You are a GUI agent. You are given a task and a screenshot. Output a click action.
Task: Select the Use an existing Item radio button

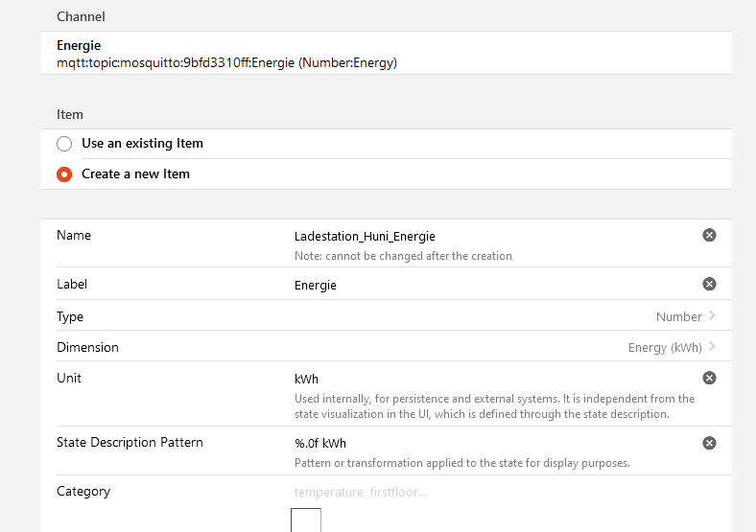pyautogui.click(x=64, y=144)
